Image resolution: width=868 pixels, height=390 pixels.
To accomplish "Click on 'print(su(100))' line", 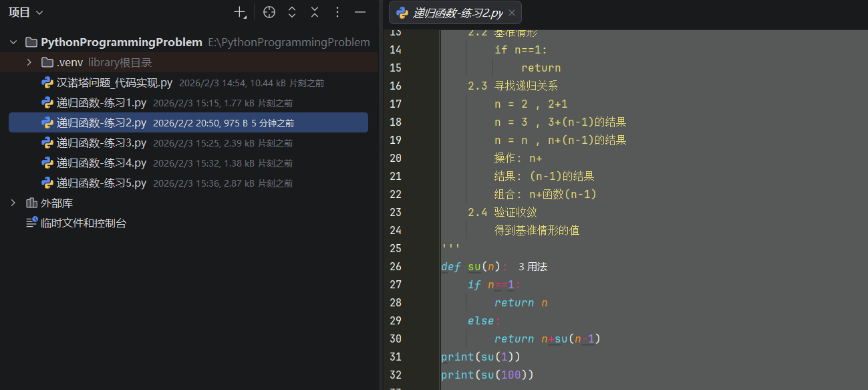I will pos(488,375).
